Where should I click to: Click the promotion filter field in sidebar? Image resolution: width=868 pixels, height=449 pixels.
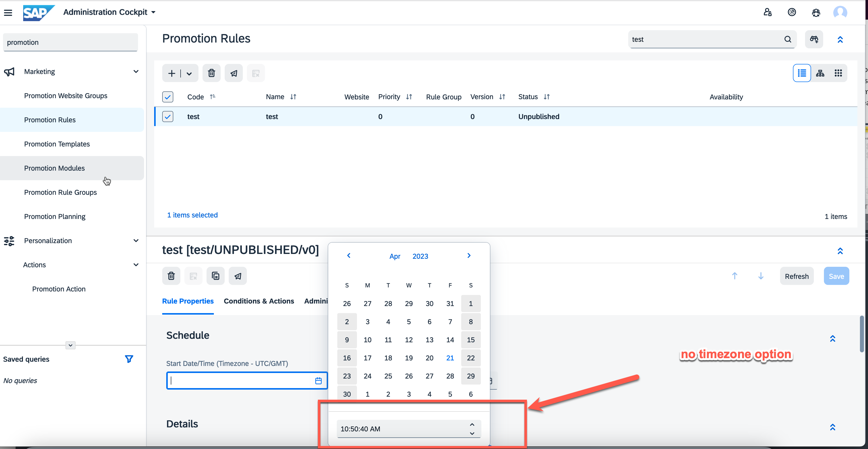click(x=71, y=43)
